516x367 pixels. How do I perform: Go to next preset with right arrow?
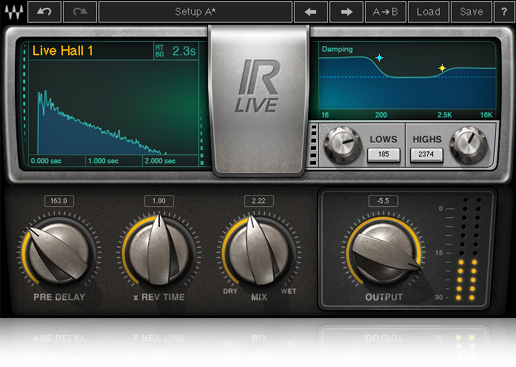(x=346, y=12)
